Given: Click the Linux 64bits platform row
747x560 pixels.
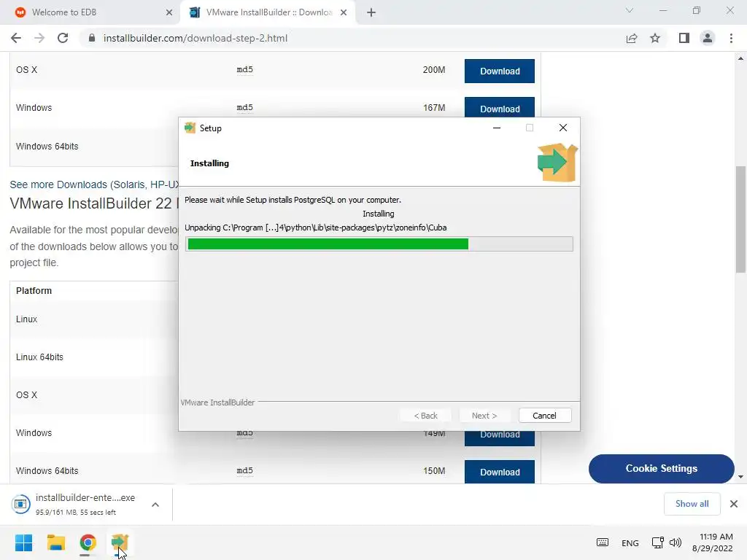Looking at the screenshot, I should (39, 357).
